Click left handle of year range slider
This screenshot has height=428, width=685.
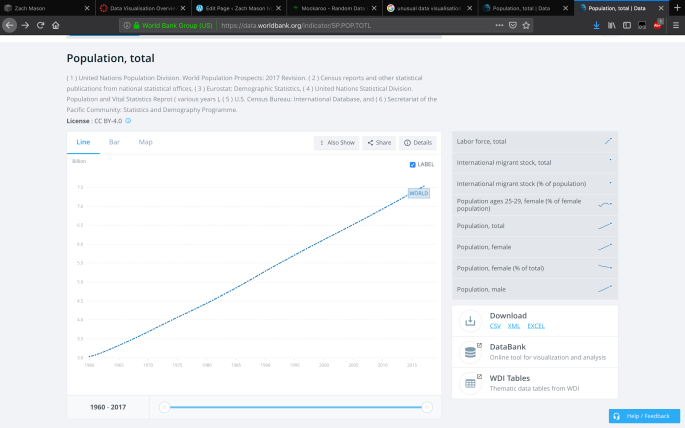[x=164, y=407]
